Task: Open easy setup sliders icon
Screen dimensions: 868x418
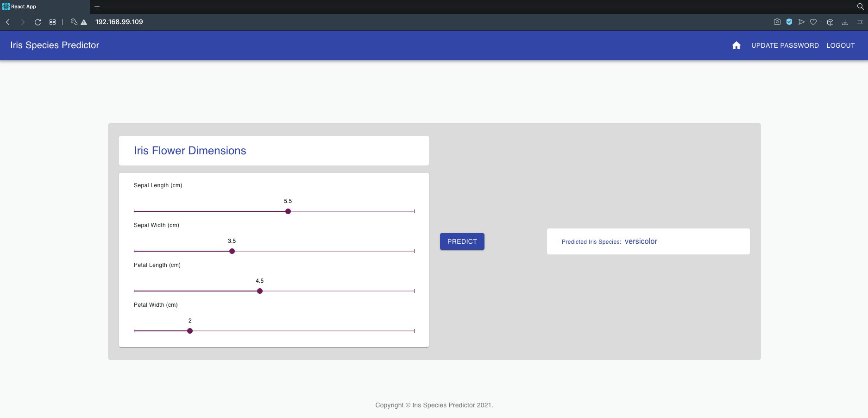Action: coord(860,22)
